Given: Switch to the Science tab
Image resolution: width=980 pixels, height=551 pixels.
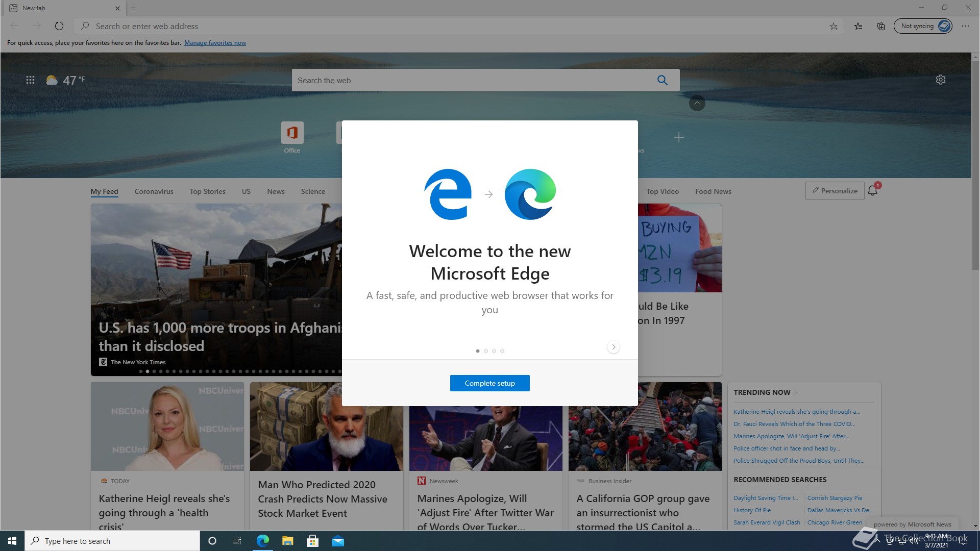Looking at the screenshot, I should coord(313,191).
